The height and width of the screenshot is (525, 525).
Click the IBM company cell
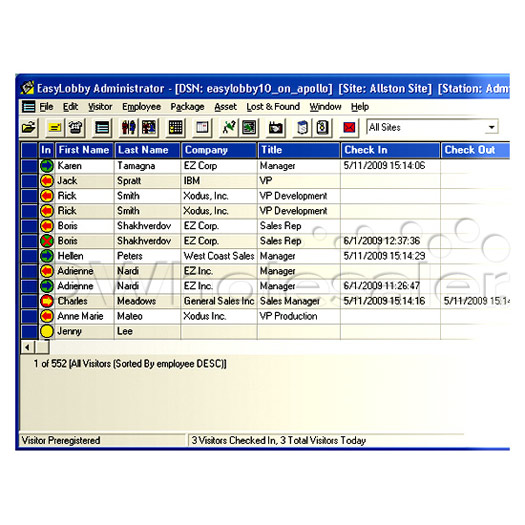click(x=219, y=181)
